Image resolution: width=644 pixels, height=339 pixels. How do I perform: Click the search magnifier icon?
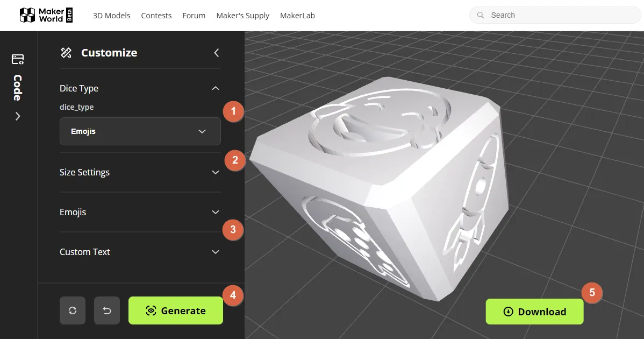[x=480, y=15]
